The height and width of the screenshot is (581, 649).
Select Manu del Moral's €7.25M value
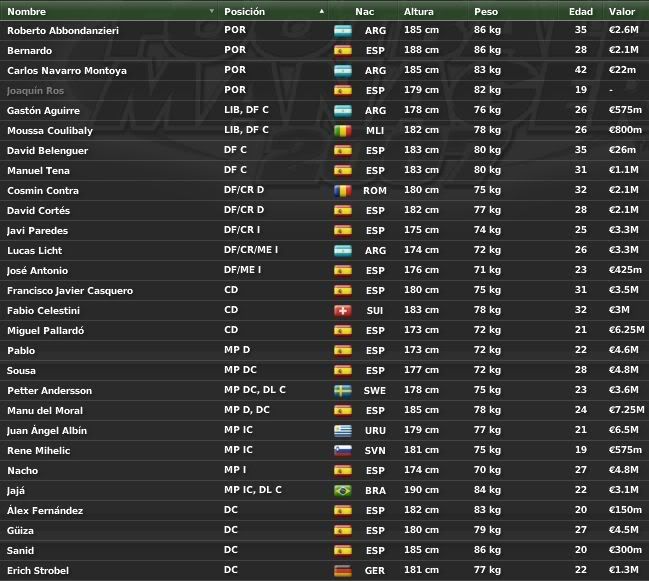coord(626,410)
